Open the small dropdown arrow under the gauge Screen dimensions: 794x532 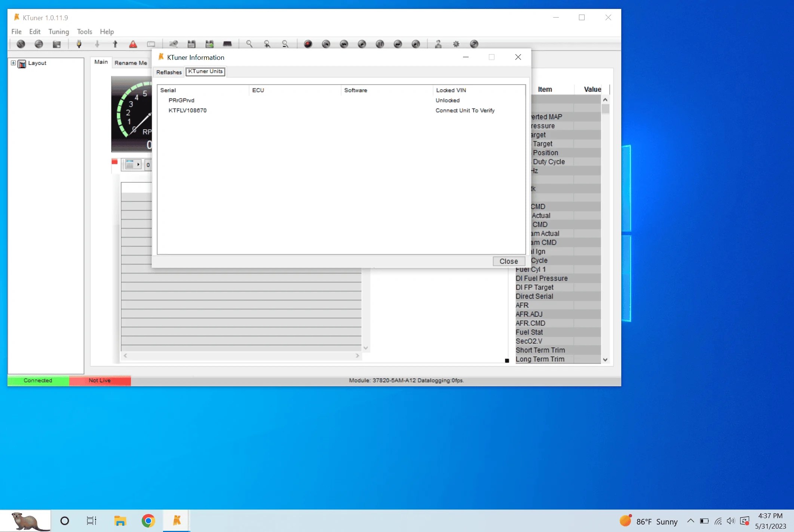pyautogui.click(x=138, y=164)
